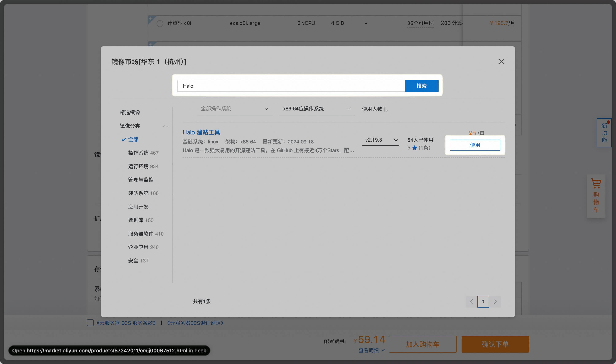Open the x86-64位操作系统 dropdown

pyautogui.click(x=317, y=109)
